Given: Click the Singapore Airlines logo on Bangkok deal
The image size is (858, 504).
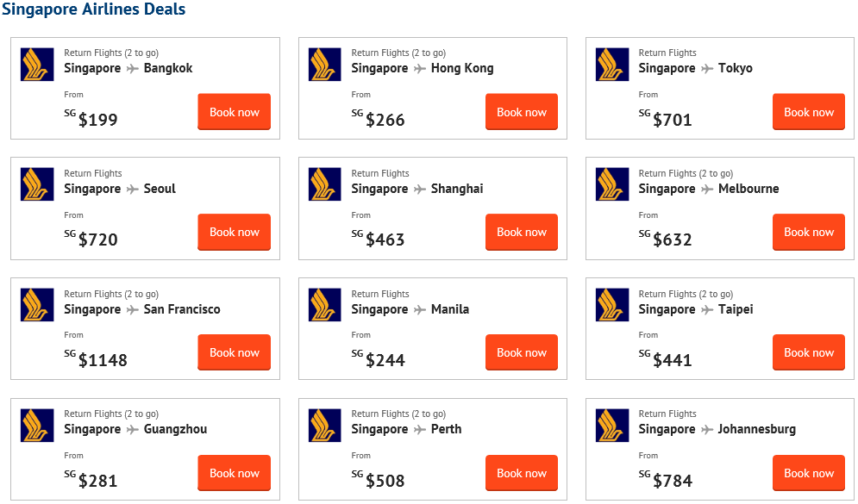Looking at the screenshot, I should click(x=37, y=65).
